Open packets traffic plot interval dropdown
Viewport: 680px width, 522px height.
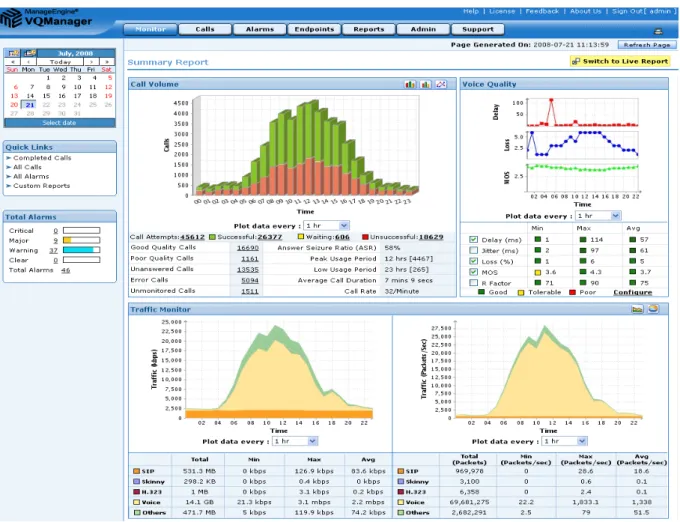tap(565, 441)
